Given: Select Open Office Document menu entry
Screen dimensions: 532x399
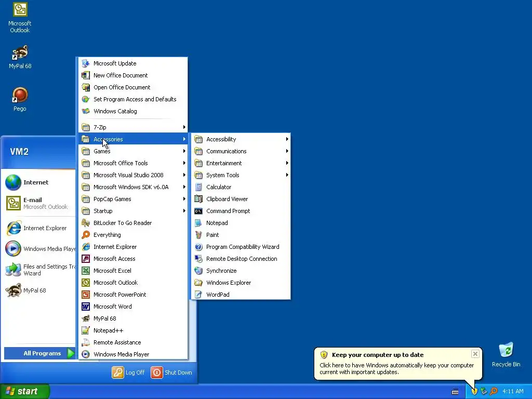Looking at the screenshot, I should click(132, 87).
